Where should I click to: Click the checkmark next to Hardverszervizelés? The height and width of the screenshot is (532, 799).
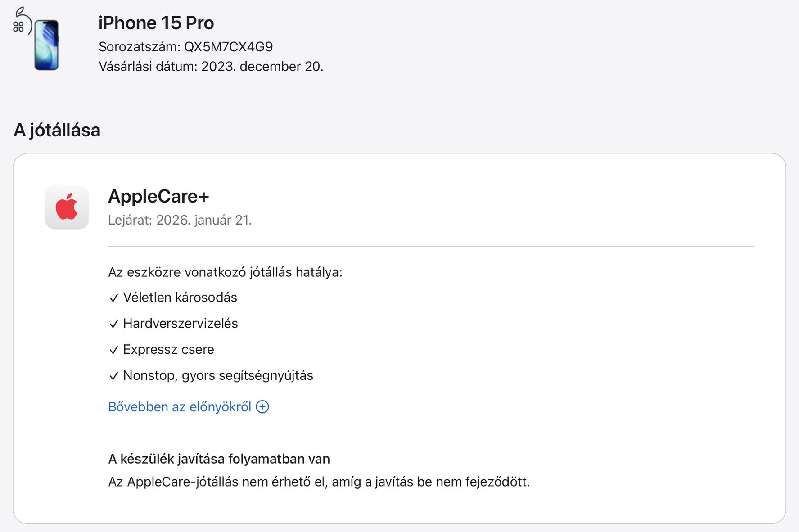114,324
